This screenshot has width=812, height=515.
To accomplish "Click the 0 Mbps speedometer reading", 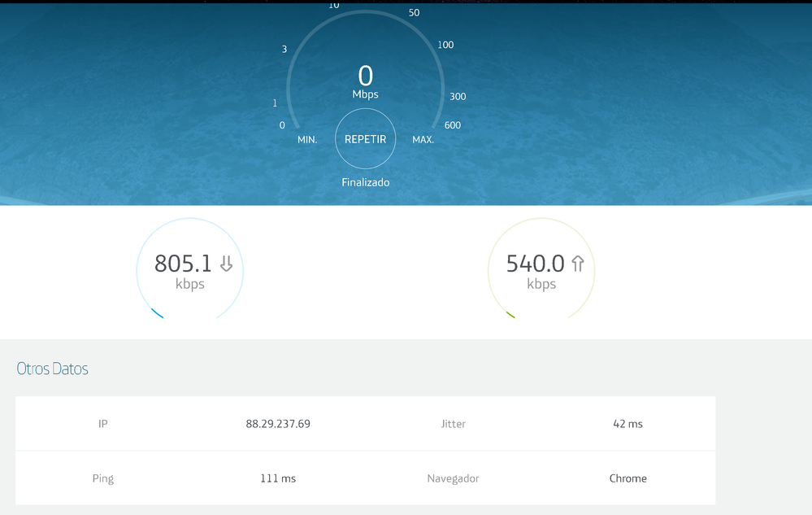I will (x=365, y=76).
